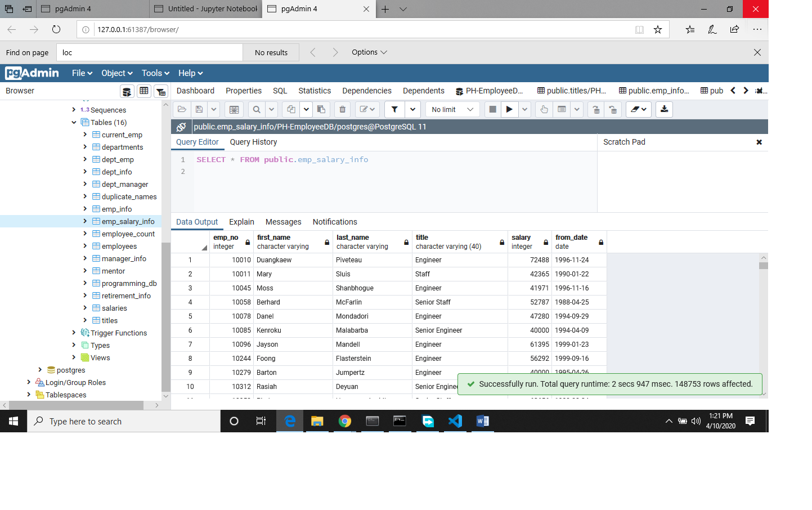Click the View Data grid icon in Browser
This screenshot has height=510, width=812.
pos(144,91)
